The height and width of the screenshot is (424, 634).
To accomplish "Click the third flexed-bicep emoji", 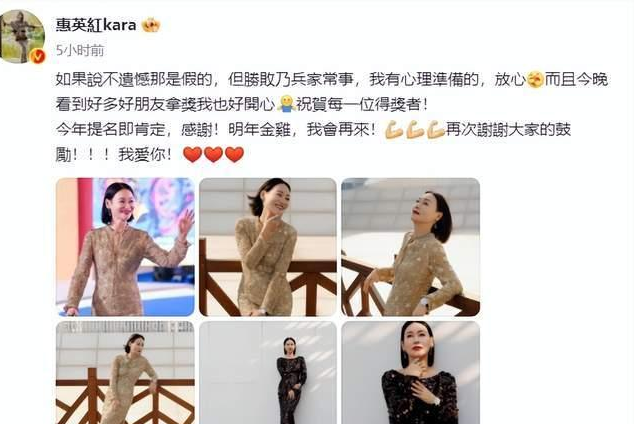I will tap(435, 130).
